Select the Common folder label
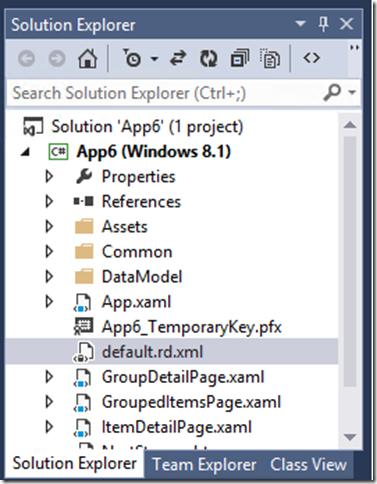Screen dimensions: 377x484 pyautogui.click(x=137, y=252)
